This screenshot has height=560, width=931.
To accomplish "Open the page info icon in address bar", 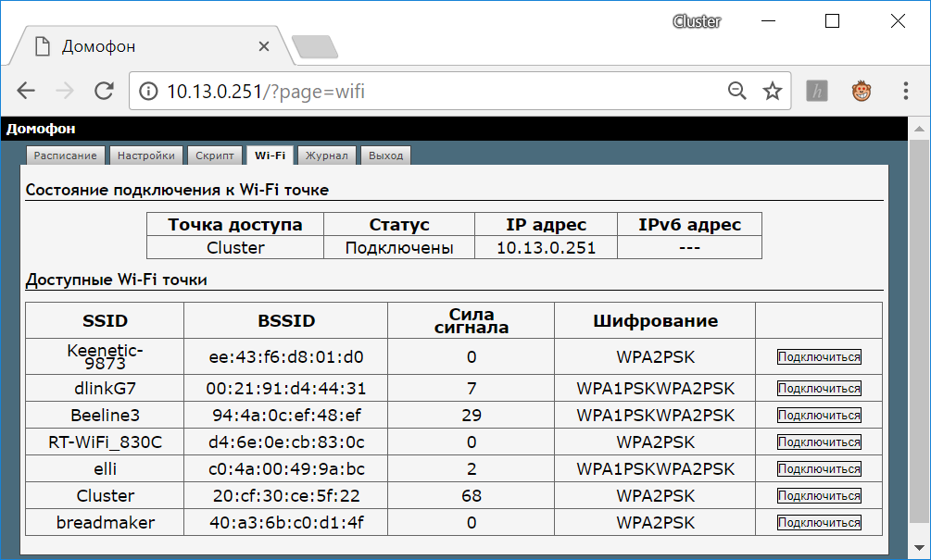I will pos(148,92).
